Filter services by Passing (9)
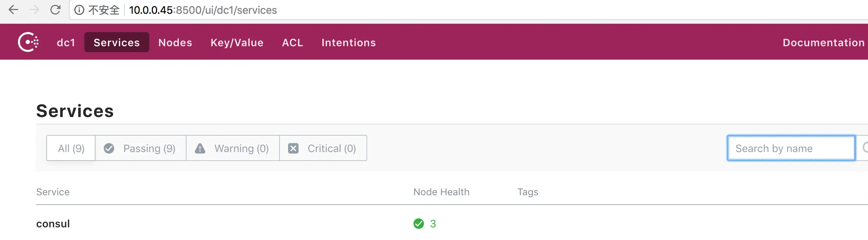868x240 pixels. click(141, 148)
